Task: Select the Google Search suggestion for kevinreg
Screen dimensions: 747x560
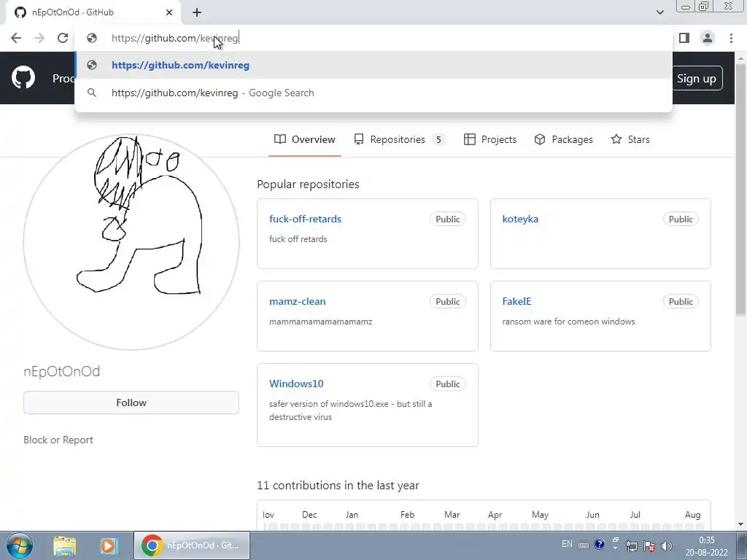Action: pos(373,93)
